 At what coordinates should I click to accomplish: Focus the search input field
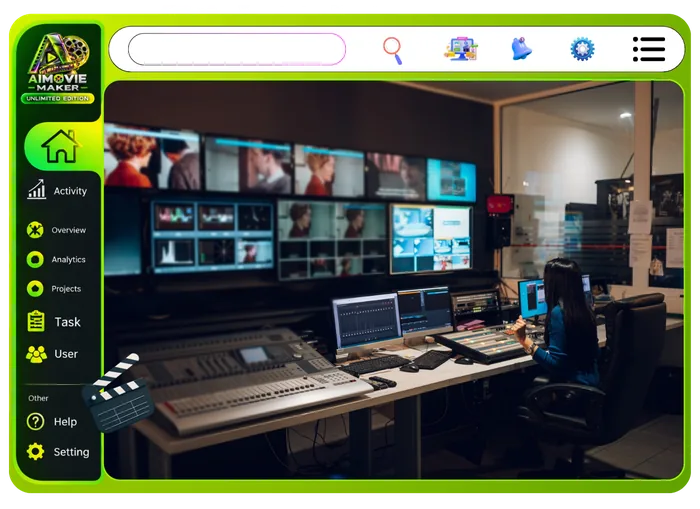pos(237,49)
